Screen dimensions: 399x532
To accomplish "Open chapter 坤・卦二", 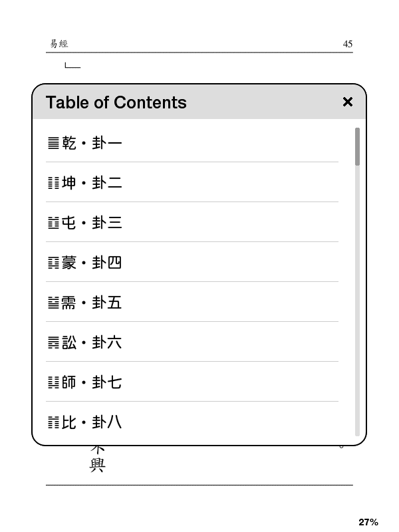I will coord(92,183).
